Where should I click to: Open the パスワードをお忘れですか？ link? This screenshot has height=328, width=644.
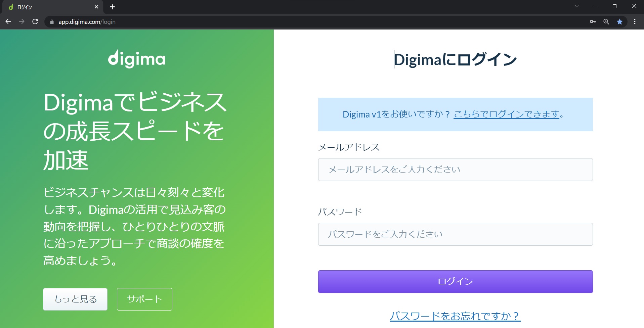tap(455, 316)
